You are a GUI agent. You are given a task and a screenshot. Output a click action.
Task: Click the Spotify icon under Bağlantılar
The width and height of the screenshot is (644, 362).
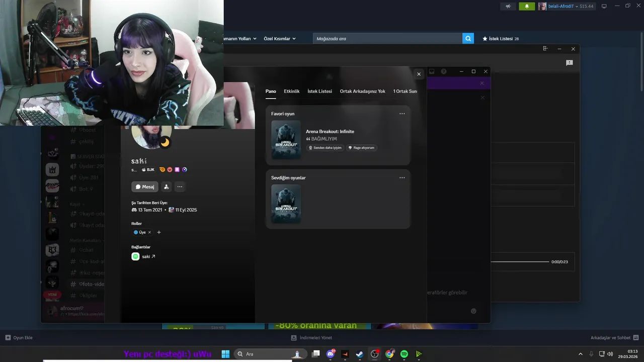click(x=135, y=256)
